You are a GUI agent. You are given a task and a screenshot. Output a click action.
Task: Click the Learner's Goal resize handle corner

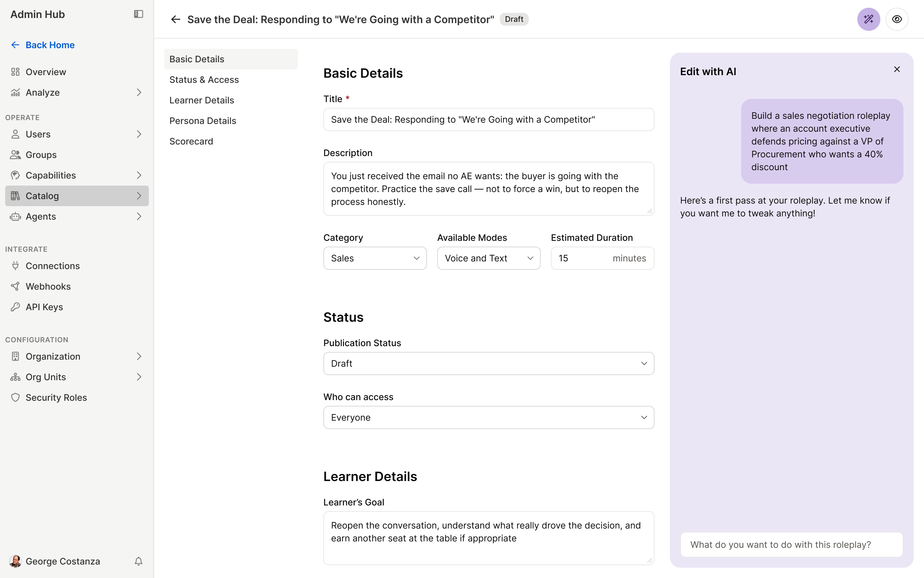tap(649, 560)
